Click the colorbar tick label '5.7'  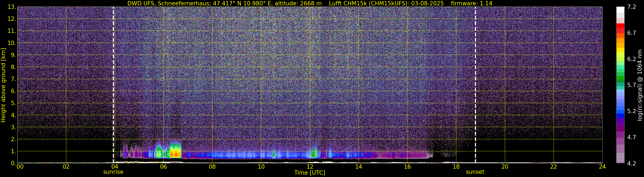[x=632, y=85]
